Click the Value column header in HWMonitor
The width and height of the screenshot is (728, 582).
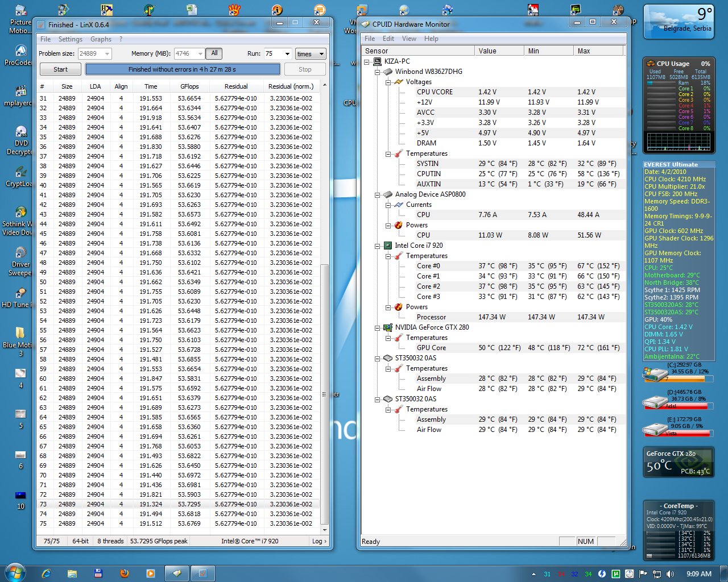pos(499,51)
